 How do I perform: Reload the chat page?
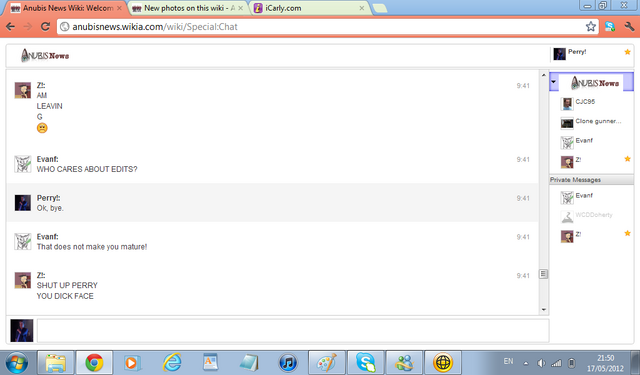point(45,27)
